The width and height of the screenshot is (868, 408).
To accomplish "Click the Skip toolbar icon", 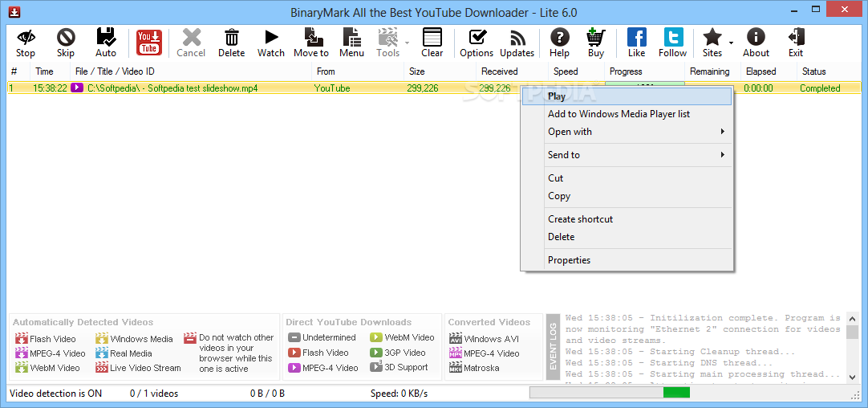I will pyautogui.click(x=66, y=38).
